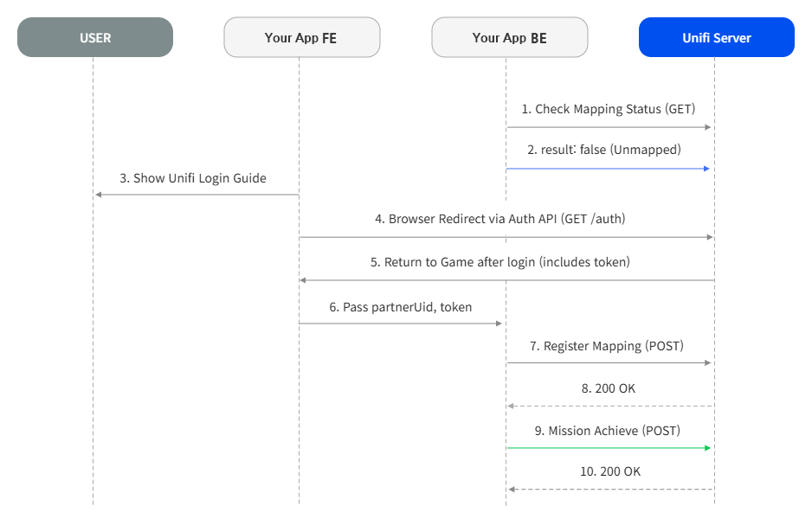Select the result: false (Unmapped) label
Screen dimensions: 812x519
tap(604, 150)
